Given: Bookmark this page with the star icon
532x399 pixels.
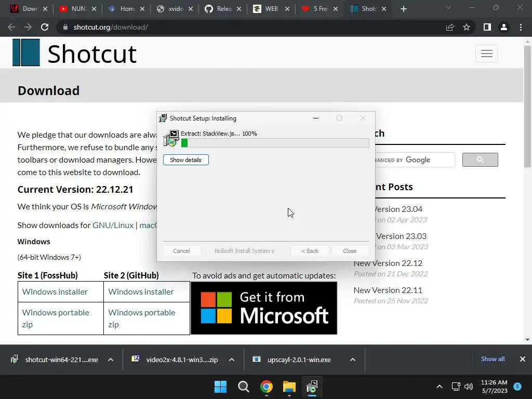Looking at the screenshot, I should (x=467, y=27).
